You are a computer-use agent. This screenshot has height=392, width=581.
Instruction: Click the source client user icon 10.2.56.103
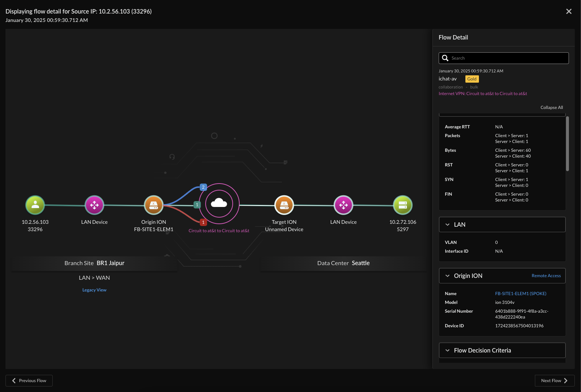(35, 205)
